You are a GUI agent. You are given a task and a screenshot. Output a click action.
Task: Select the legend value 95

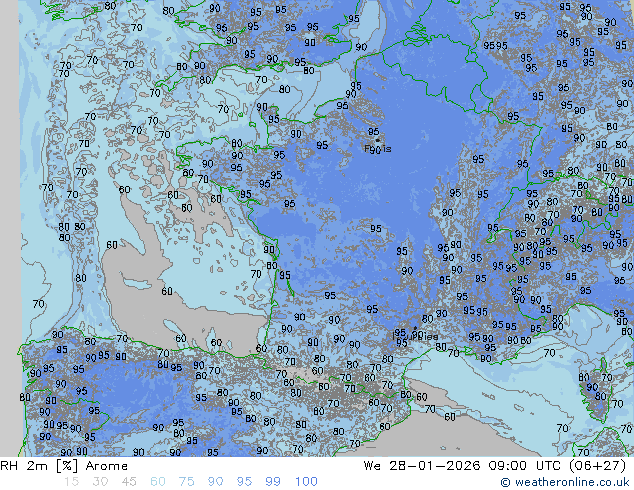pyautogui.click(x=244, y=482)
